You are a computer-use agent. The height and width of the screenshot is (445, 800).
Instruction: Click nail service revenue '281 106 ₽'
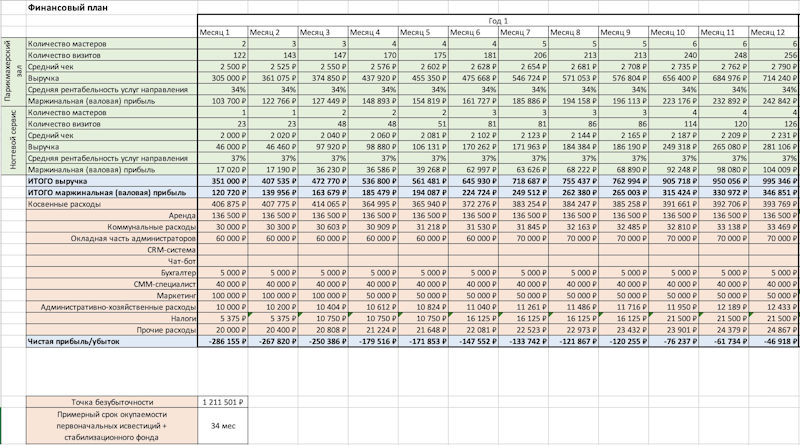click(x=773, y=146)
